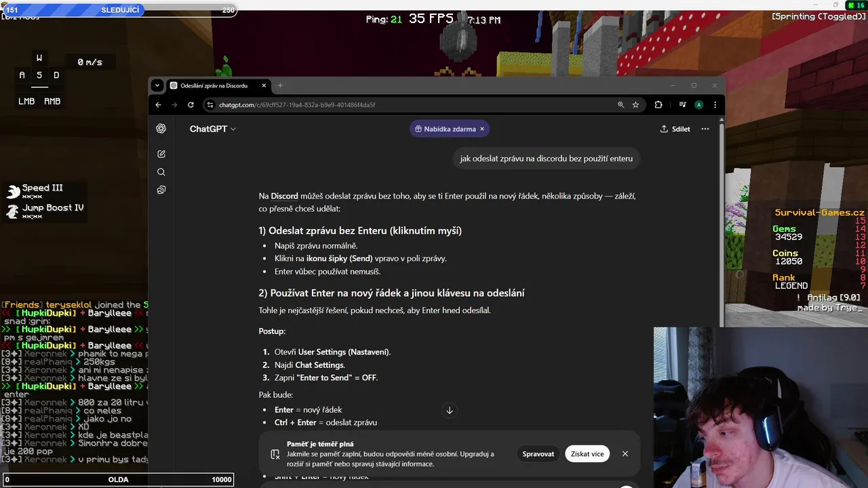Open the media control icon in browser toolbar
The width and height of the screenshot is (868, 488).
pos(682,105)
